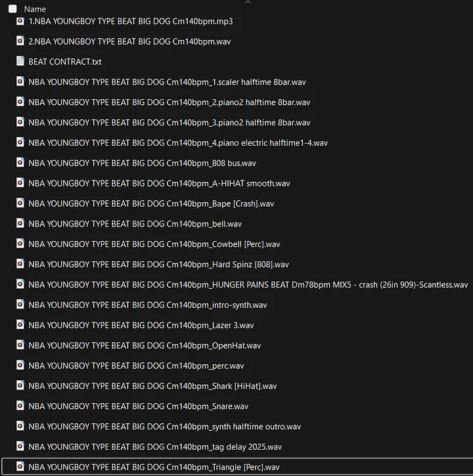The width and height of the screenshot is (473, 476).
Task: Select the file name ending _perc.wav
Action: (x=136, y=366)
